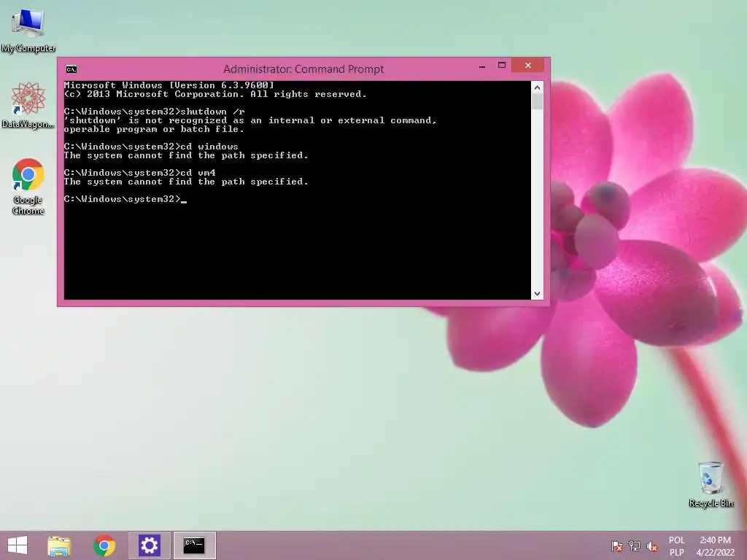
Task: Select the DataWagon desktop shortcut
Action: point(28,105)
